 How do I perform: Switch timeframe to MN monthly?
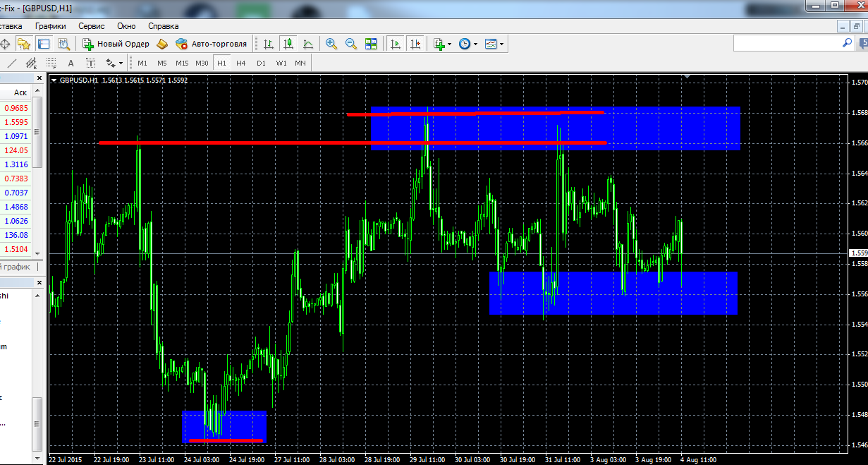300,63
